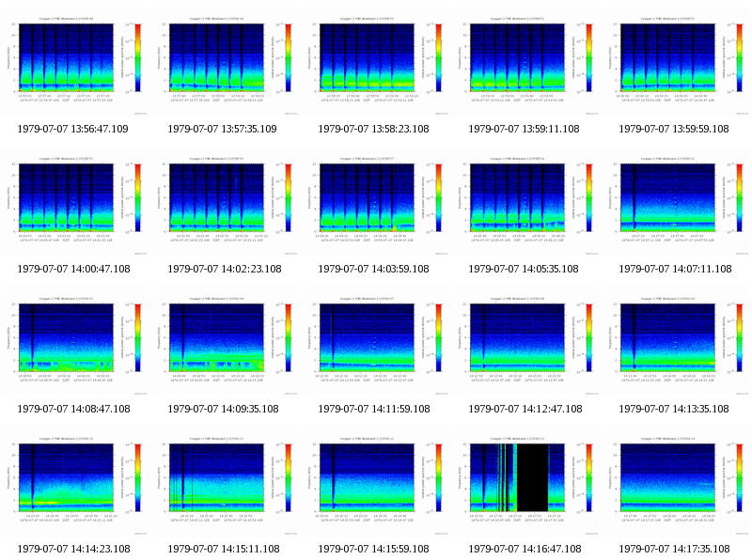Click caption text 1979-07-07 13:56:47.109

pyautogui.click(x=73, y=129)
